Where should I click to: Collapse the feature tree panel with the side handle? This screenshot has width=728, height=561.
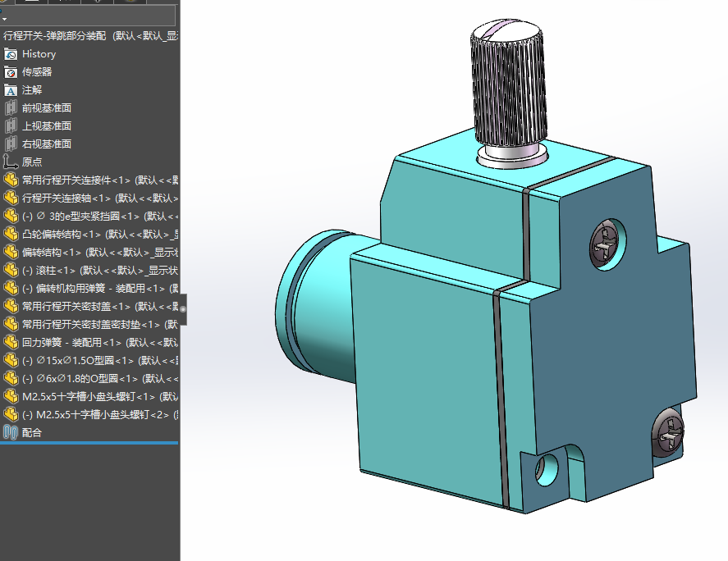[183, 309]
